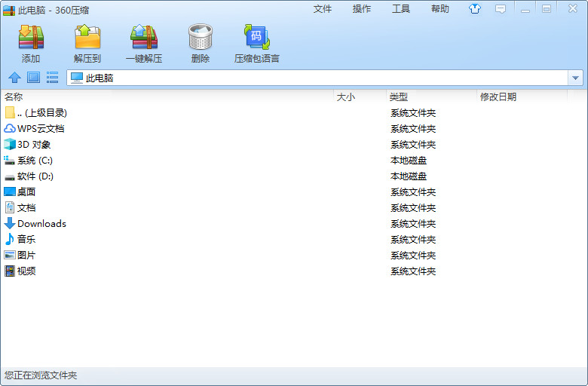Select the .. (上级目录) row text
This screenshot has height=386, width=588.
(42, 112)
